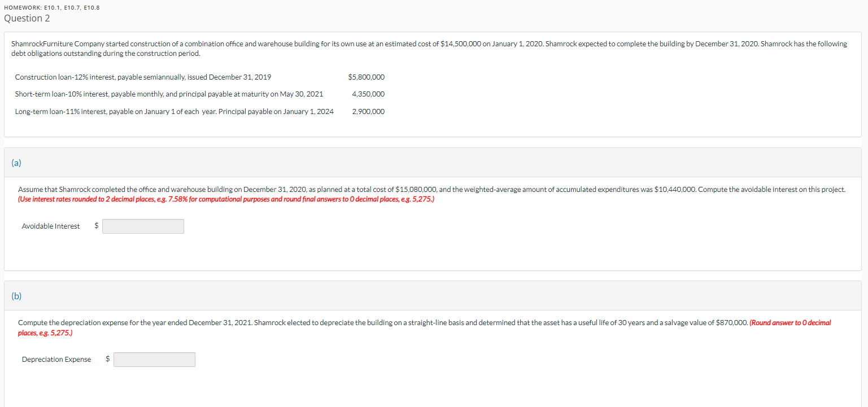Click the Question 2 heading
The width and height of the screenshot is (868, 407).
(27, 18)
